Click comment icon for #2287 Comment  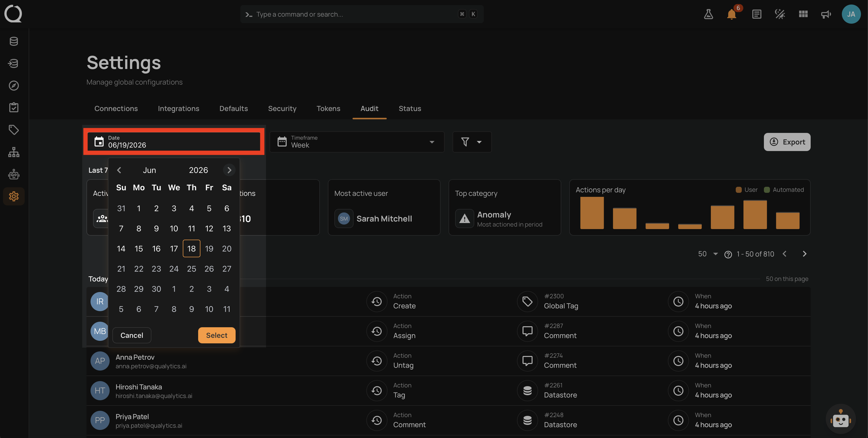point(527,331)
